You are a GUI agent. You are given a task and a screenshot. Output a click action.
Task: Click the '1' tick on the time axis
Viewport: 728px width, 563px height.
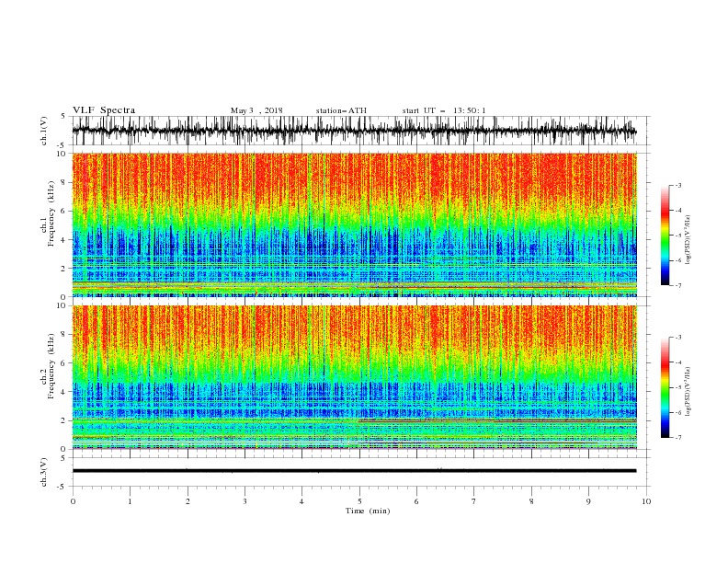(130, 501)
